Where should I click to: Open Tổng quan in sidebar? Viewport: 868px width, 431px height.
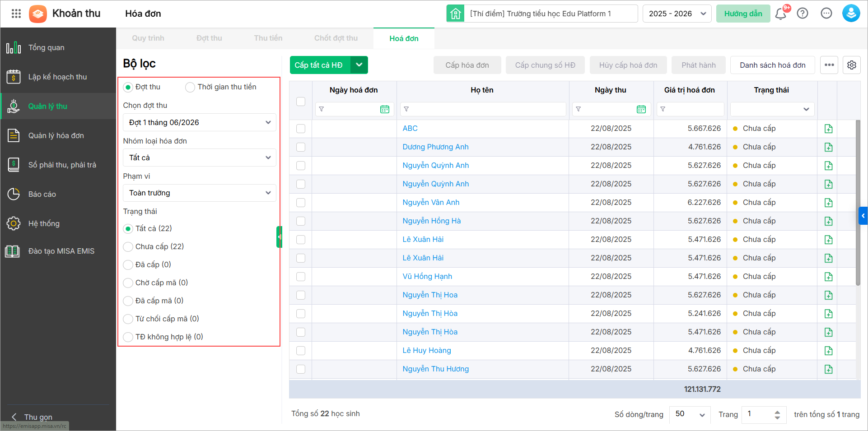58,47
